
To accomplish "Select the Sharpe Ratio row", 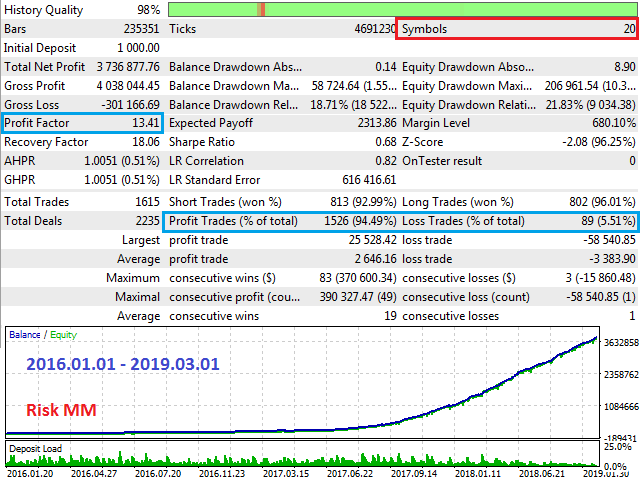I will (x=280, y=143).
